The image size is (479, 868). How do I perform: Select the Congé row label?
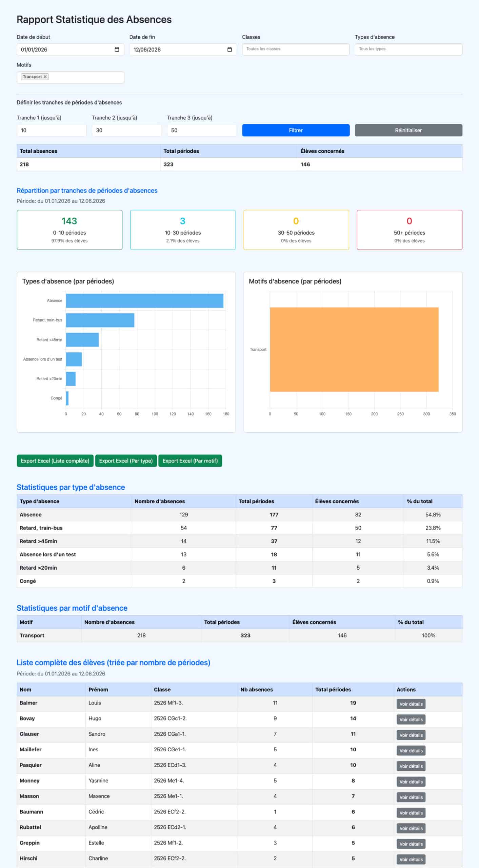[28, 581]
